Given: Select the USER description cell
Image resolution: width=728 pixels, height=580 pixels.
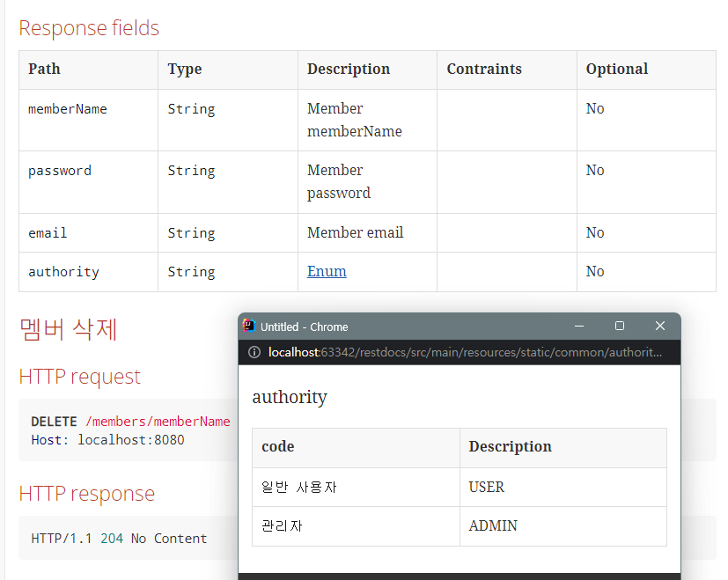Looking at the screenshot, I should [487, 487].
